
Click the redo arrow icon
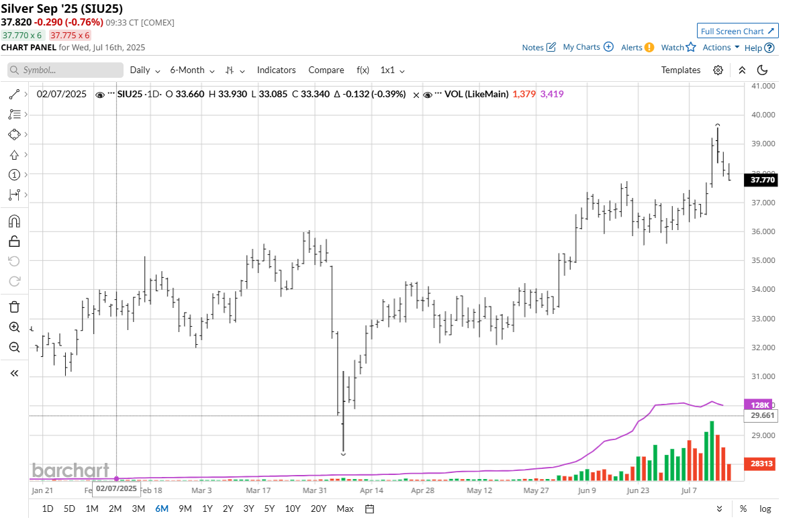[x=14, y=280]
